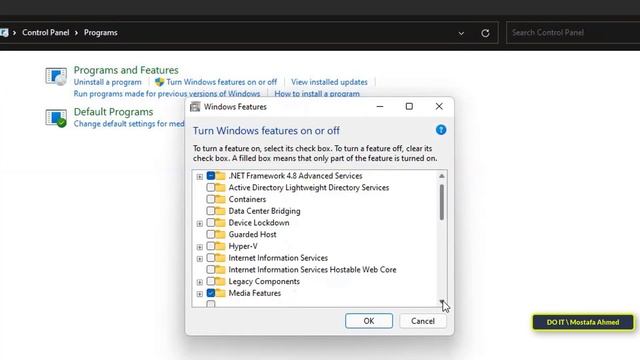
Task: Go to the Control Panel breadcrumb
Action: click(x=45, y=33)
